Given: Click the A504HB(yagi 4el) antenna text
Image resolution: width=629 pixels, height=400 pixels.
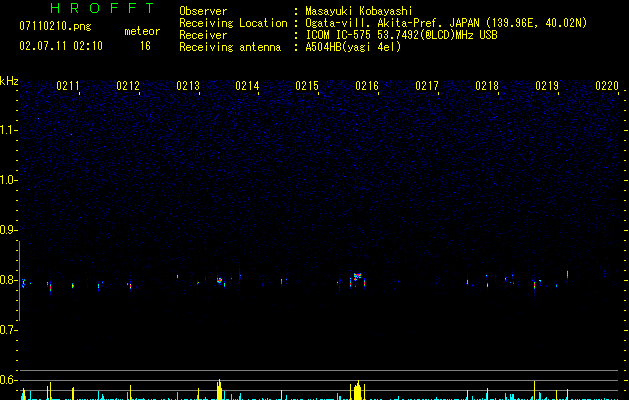Looking at the screenshot, I should click(353, 47).
